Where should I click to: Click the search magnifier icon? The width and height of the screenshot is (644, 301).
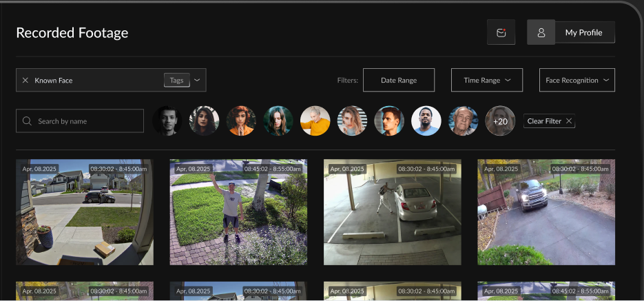tap(28, 121)
